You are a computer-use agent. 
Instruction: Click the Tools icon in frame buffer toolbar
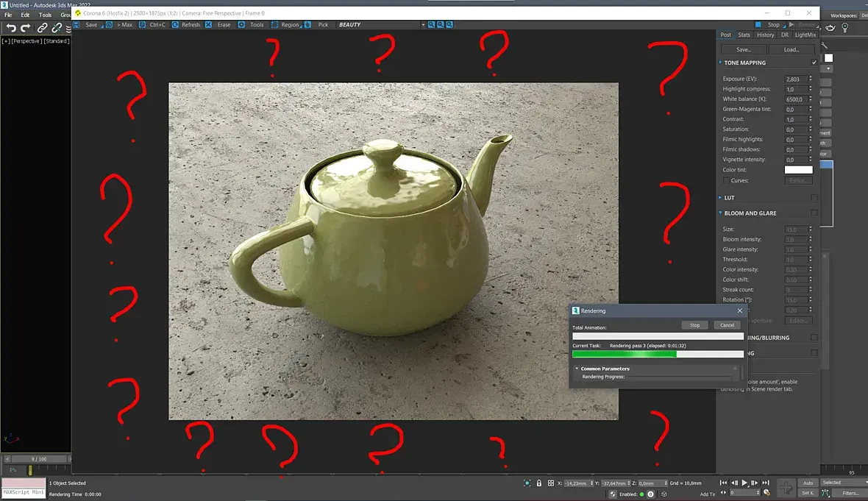241,25
